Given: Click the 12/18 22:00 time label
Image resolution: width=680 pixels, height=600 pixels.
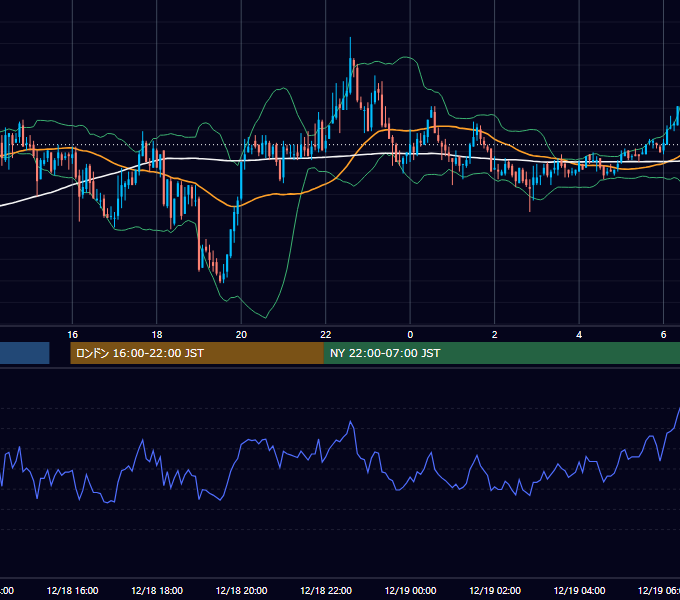Looking at the screenshot, I should click(x=326, y=590).
